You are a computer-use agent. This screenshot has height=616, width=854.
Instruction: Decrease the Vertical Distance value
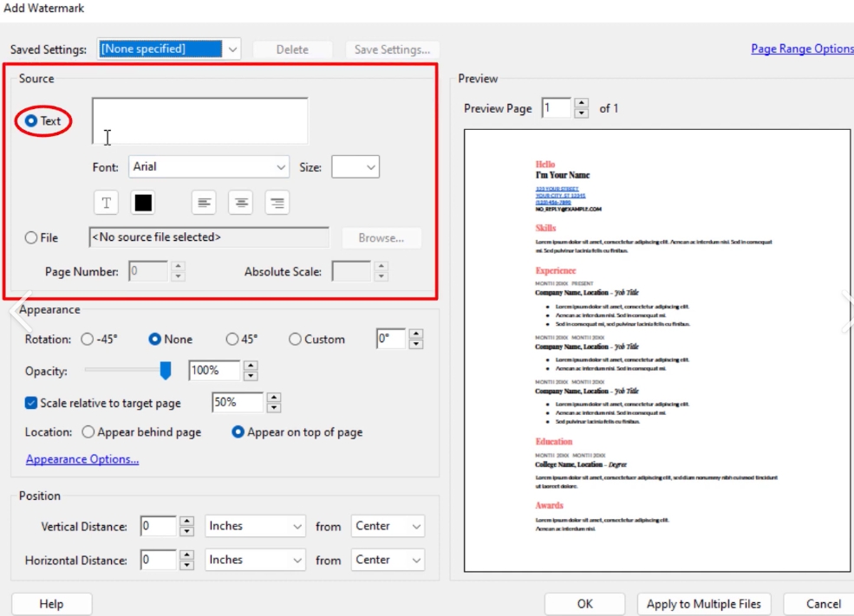pos(186,531)
